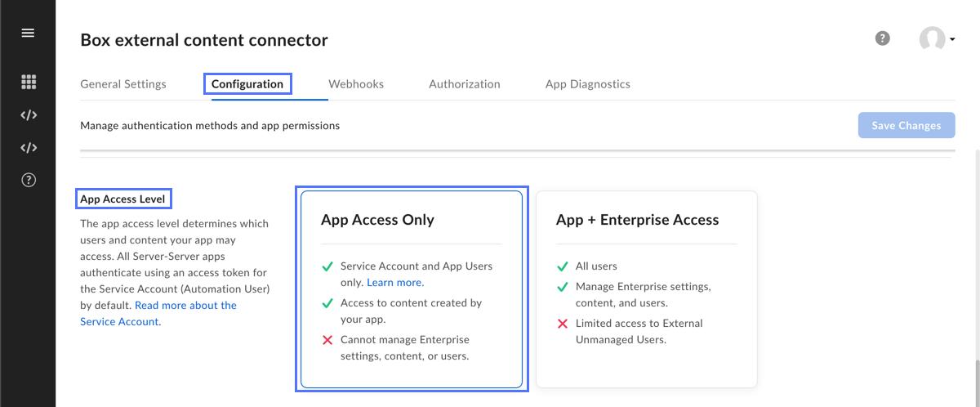Image resolution: width=980 pixels, height=407 pixels.
Task: Select the Configuration tab
Action: (x=247, y=84)
